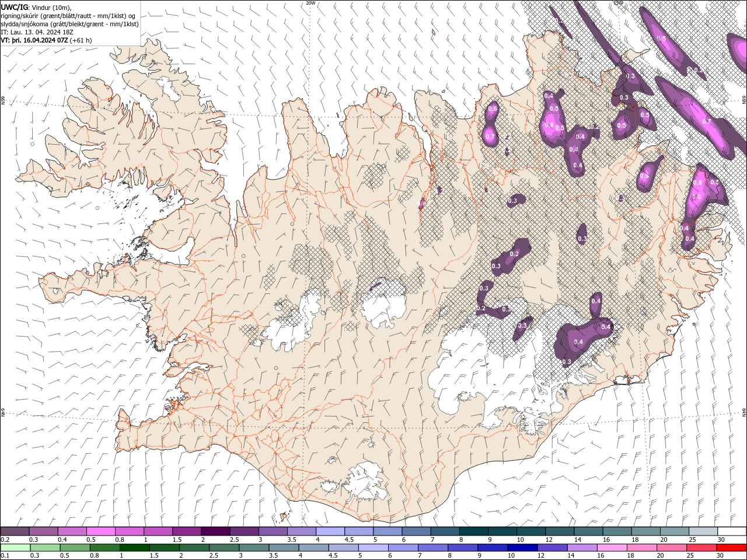Pick the dark grey-purple 0.2–0.3 swatch on the purple scale
The height and width of the screenshot is (560, 747).
tap(15, 531)
